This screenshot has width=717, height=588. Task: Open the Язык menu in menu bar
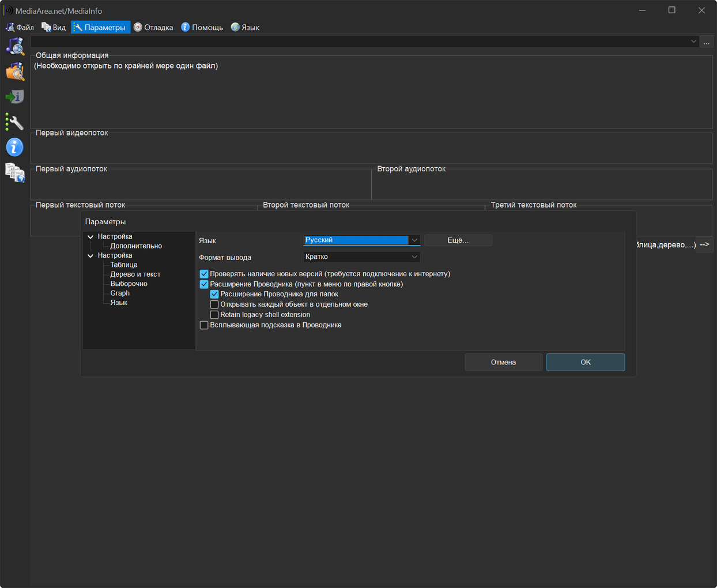[x=245, y=27]
